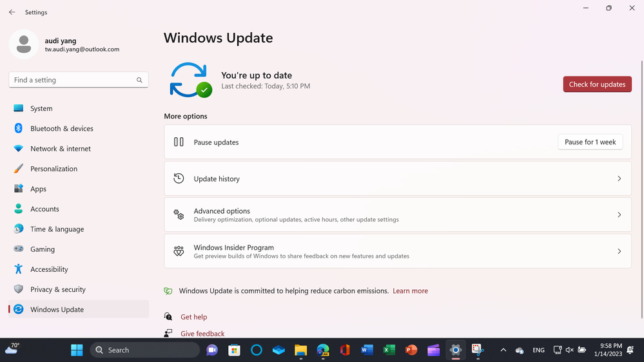Open Microsoft Edge from the taskbar
The image size is (644, 362).
click(x=323, y=350)
